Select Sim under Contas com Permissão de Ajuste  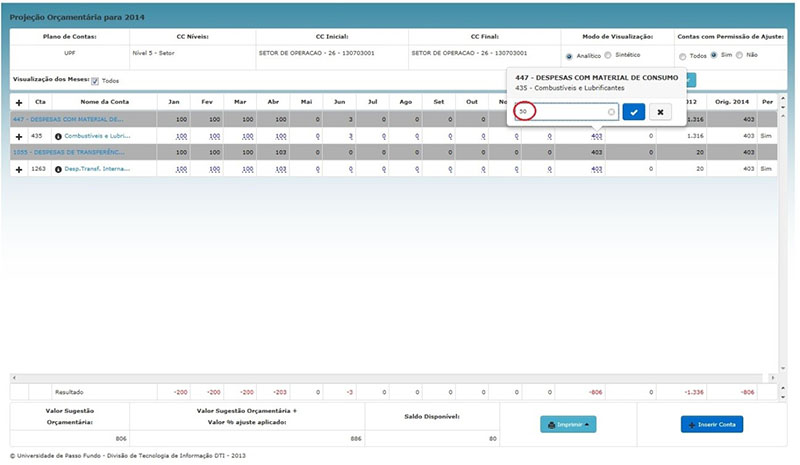click(714, 55)
